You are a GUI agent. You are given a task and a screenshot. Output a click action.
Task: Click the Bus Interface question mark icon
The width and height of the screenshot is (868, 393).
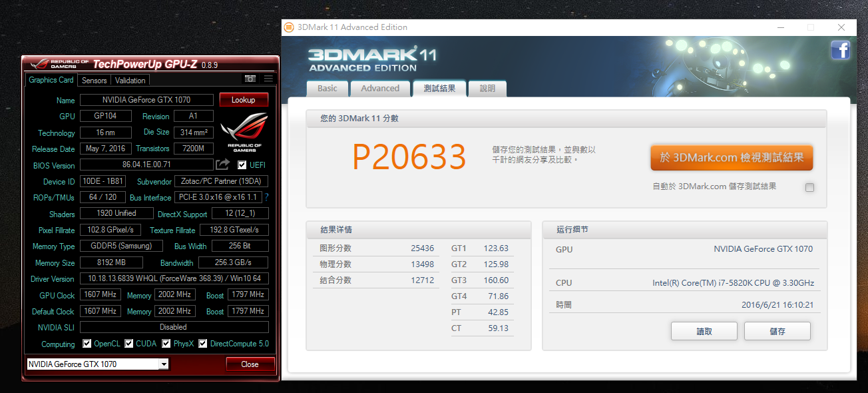click(x=266, y=197)
